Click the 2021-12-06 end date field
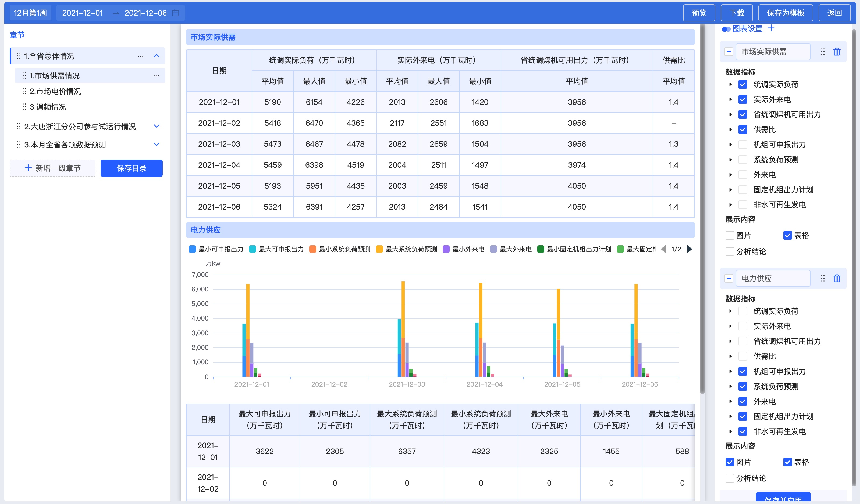 (145, 13)
